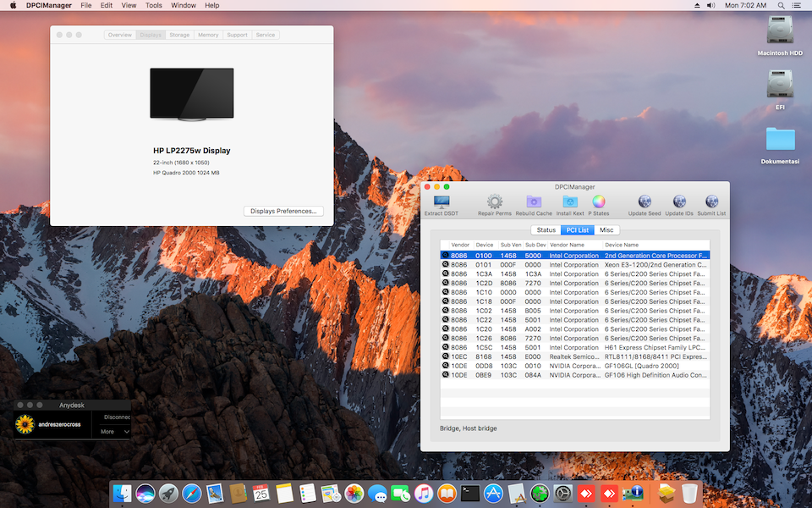
Task: Select the Dokumentasi folder on desktop
Action: point(780,139)
